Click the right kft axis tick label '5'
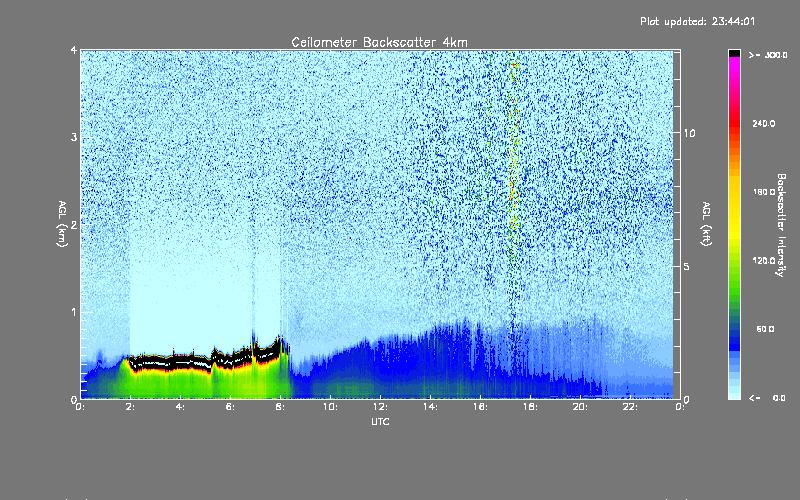This screenshot has height=500, width=800. pyautogui.click(x=687, y=267)
